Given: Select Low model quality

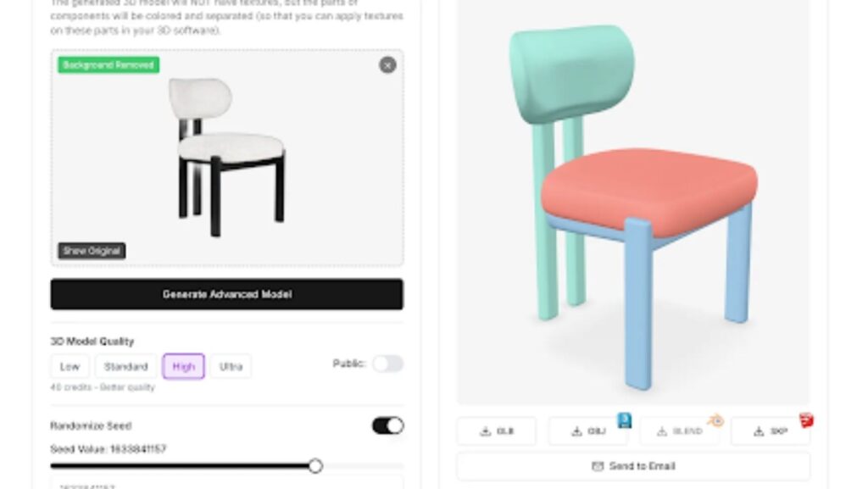Looking at the screenshot, I should pos(70,366).
